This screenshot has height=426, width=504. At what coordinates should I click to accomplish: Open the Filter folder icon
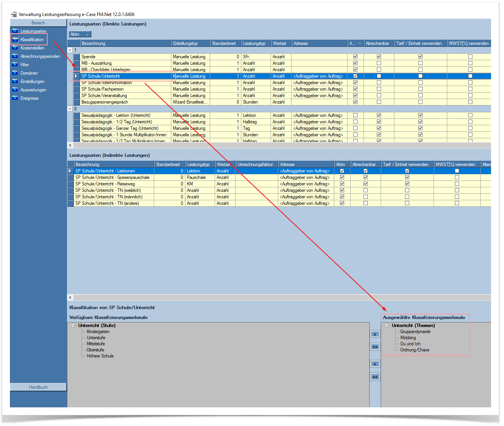pyautogui.click(x=15, y=64)
